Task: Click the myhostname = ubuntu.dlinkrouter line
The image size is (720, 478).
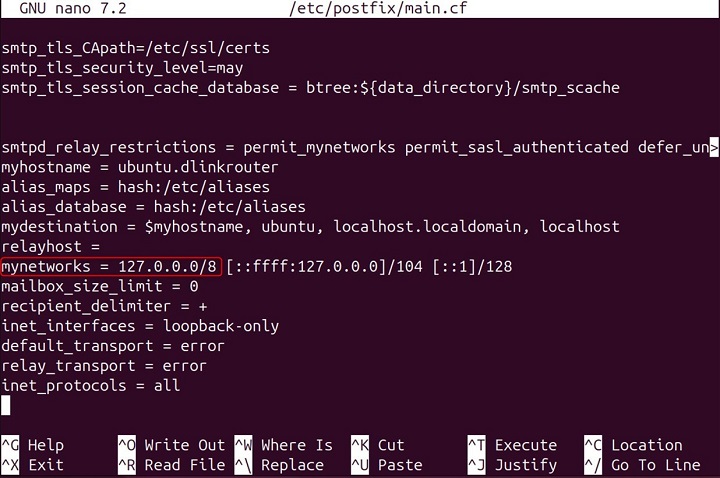Action: click(140, 168)
